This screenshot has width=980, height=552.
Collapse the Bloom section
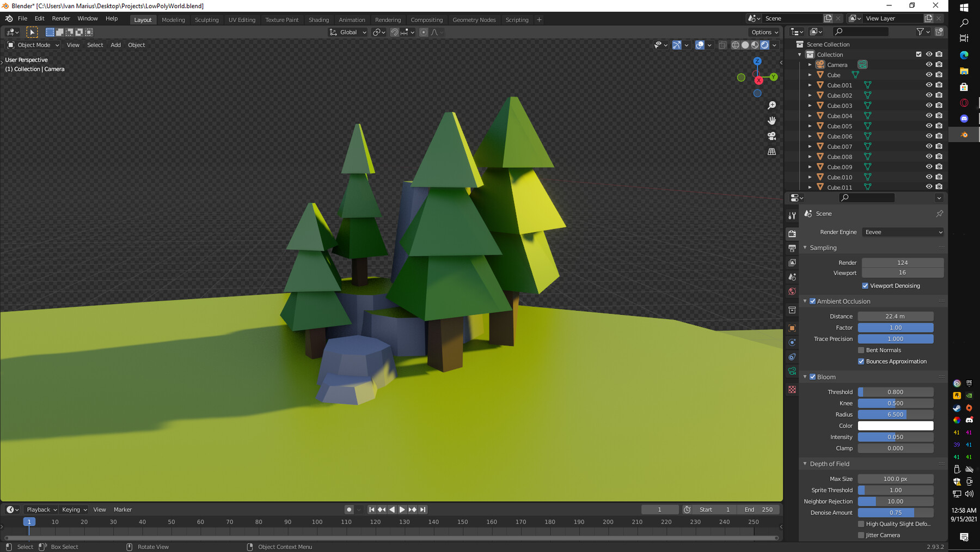click(806, 377)
